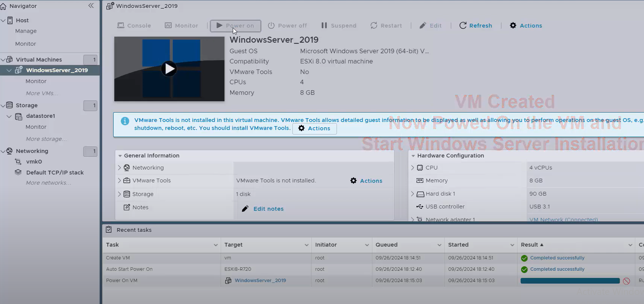Click play button on VM console thumbnail
This screenshot has width=644, height=304.
coord(169,69)
